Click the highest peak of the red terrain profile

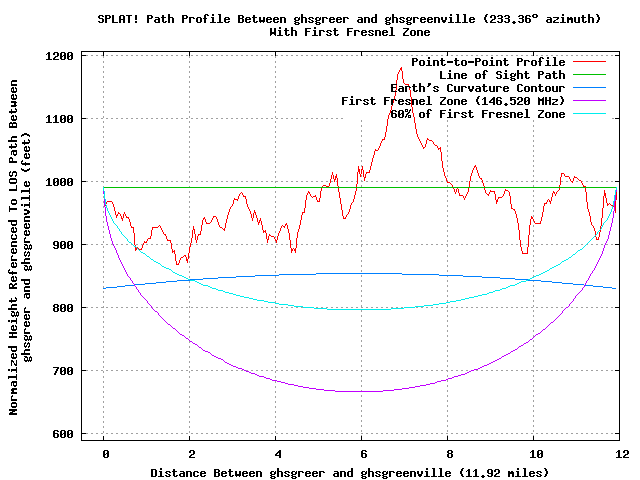[x=401, y=68]
